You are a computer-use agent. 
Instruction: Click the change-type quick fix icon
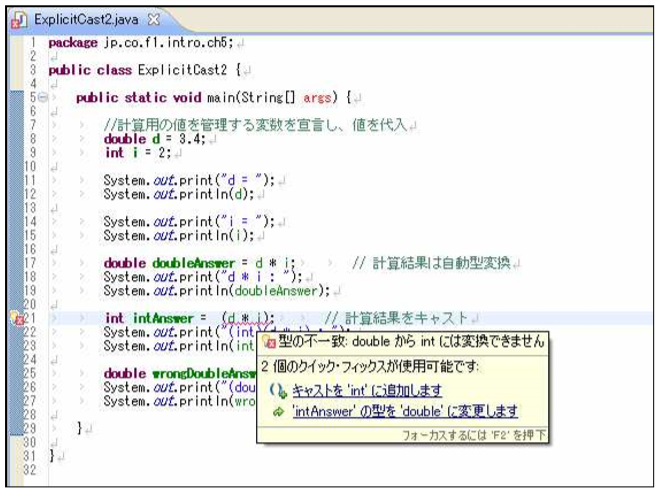click(277, 411)
